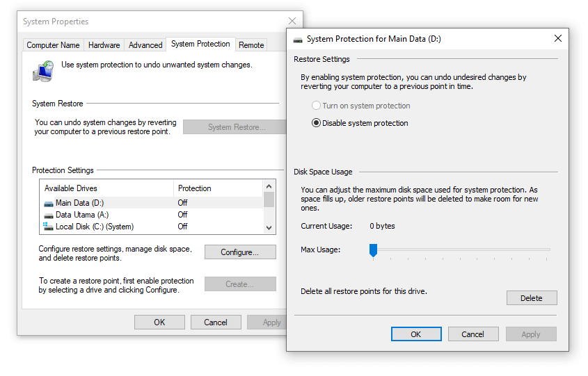Go to the Advanced tab
Screen dimensions: 588x376
click(x=145, y=45)
